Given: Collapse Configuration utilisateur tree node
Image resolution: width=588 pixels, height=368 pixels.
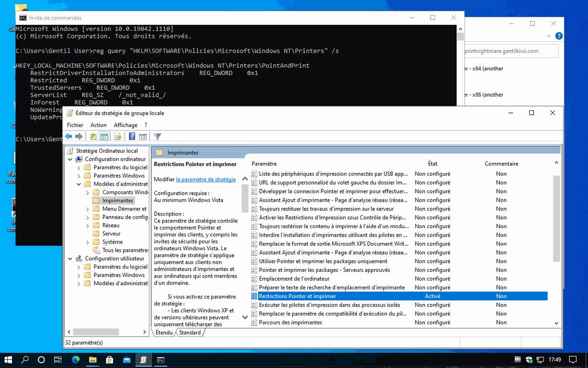Looking at the screenshot, I should (71, 259).
